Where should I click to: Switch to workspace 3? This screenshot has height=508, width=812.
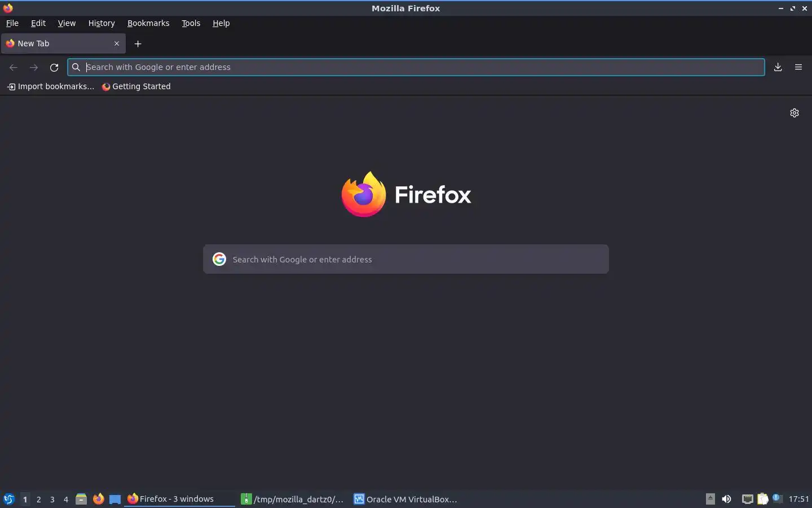click(52, 499)
